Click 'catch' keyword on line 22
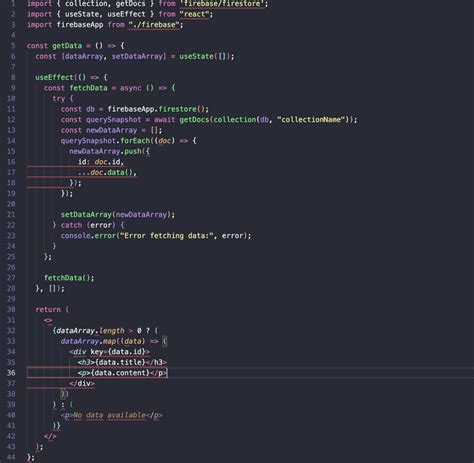 (71, 225)
